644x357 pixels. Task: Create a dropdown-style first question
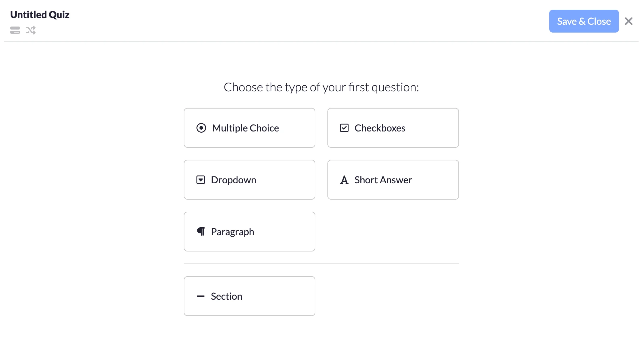click(249, 180)
